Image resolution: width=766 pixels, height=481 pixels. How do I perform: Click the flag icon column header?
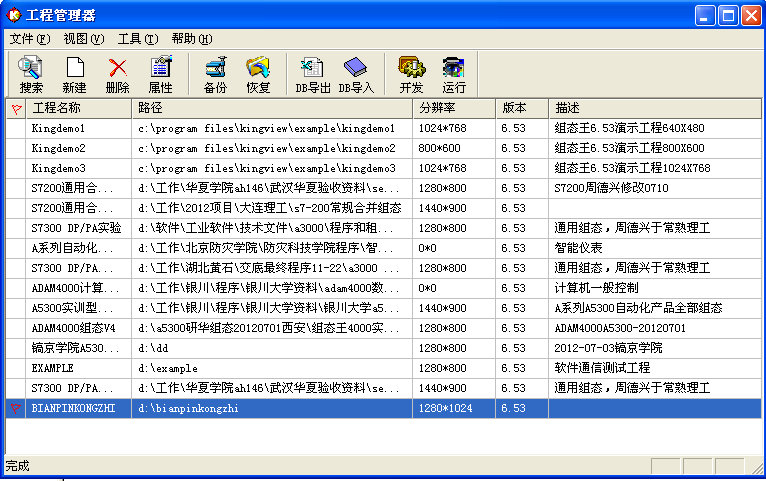tap(16, 108)
